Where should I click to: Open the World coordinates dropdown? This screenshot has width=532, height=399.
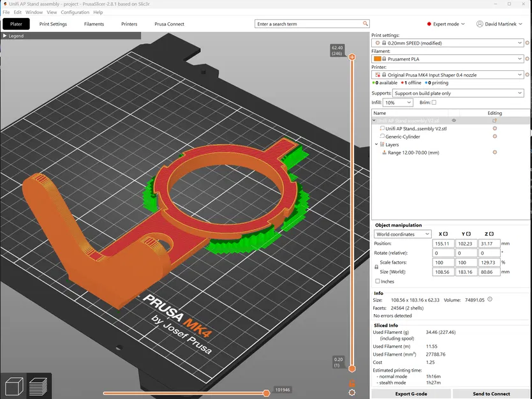click(x=427, y=234)
